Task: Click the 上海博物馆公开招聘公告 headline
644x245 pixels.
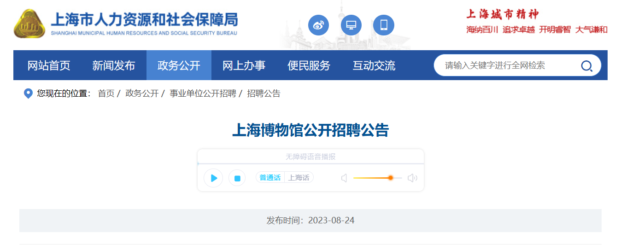Action: pyautogui.click(x=310, y=130)
